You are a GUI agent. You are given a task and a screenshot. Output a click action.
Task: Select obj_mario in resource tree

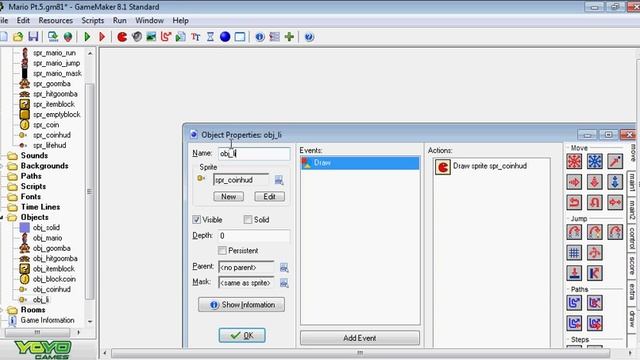pos(47,238)
